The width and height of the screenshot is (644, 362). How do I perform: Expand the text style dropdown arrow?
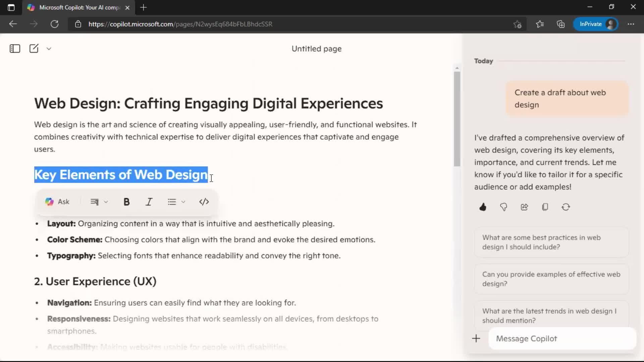pos(106,202)
